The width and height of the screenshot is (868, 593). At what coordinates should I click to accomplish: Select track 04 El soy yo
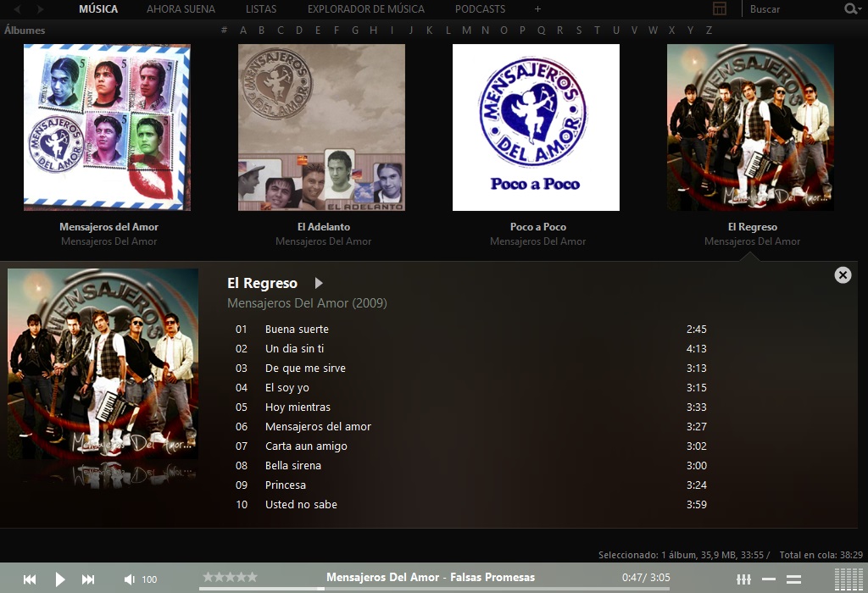tap(470, 387)
